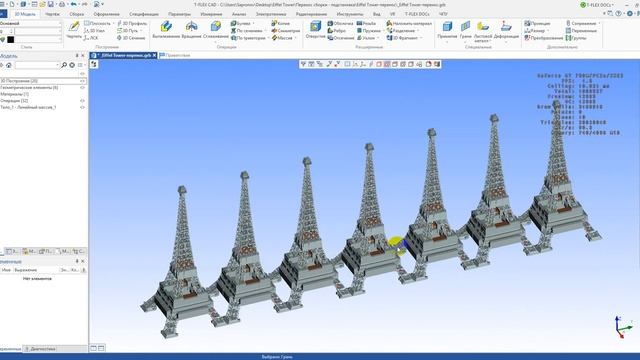The width and height of the screenshot is (640, 360).
Task: Click the Плоскость workplane tool
Action: click(x=97, y=24)
